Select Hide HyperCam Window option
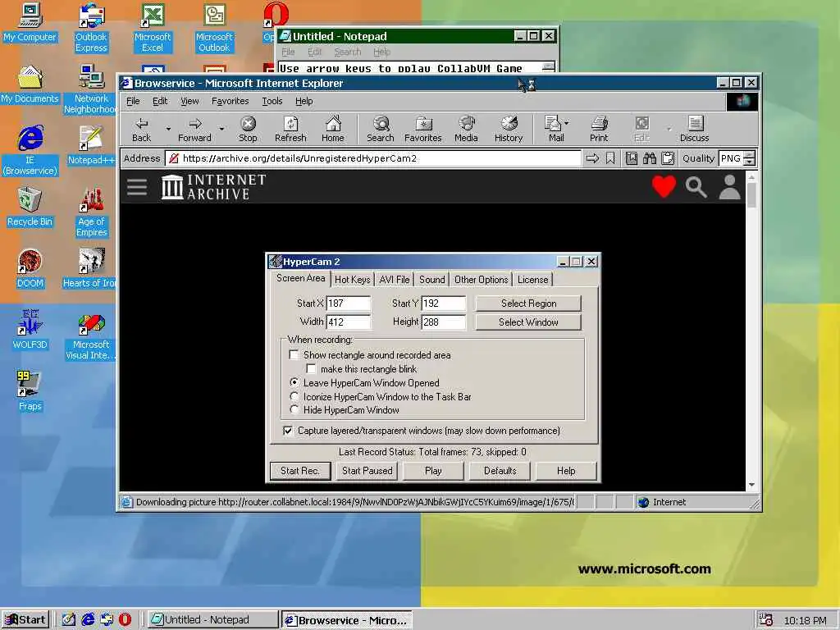840x630 pixels. click(x=294, y=410)
